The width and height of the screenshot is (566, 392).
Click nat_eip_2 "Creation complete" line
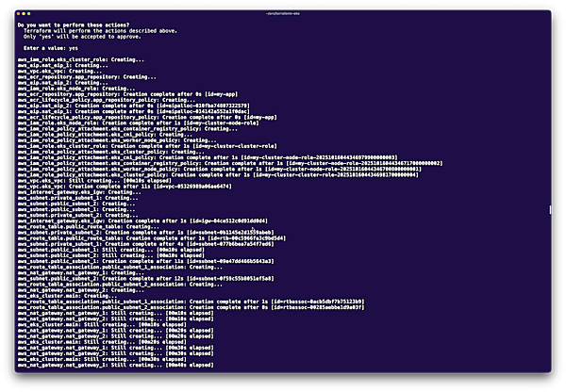(134, 106)
